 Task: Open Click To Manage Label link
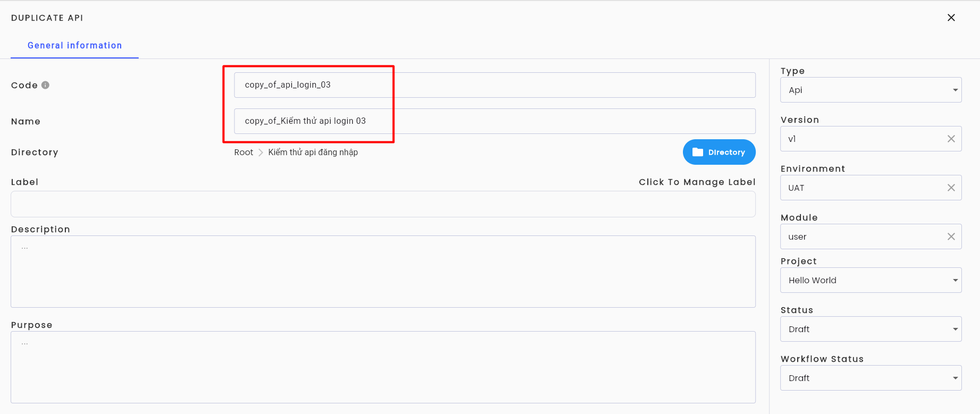click(697, 182)
